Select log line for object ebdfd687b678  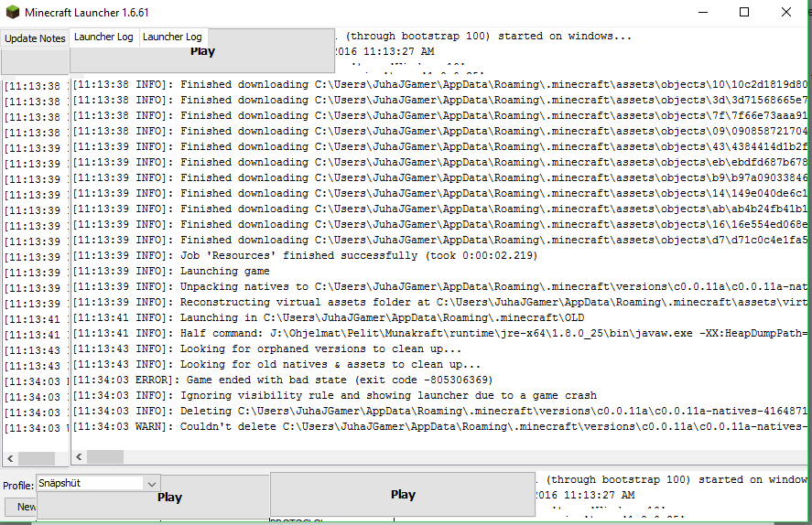439,162
